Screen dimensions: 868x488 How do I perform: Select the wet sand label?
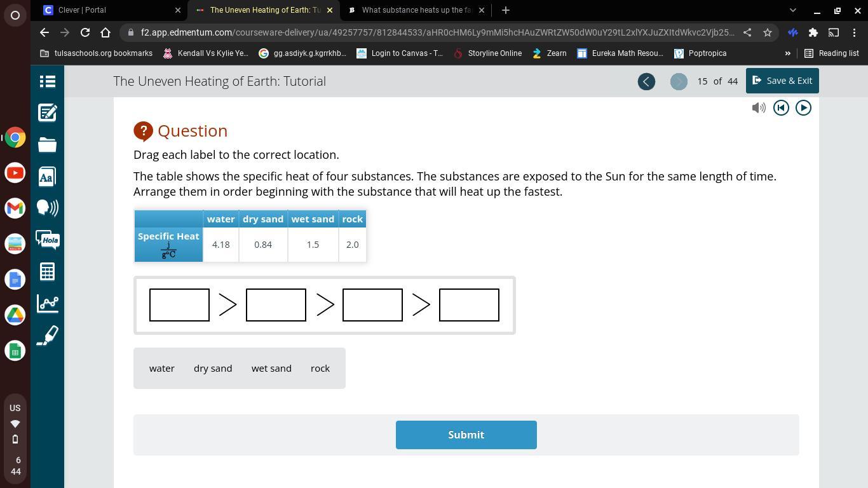point(271,369)
